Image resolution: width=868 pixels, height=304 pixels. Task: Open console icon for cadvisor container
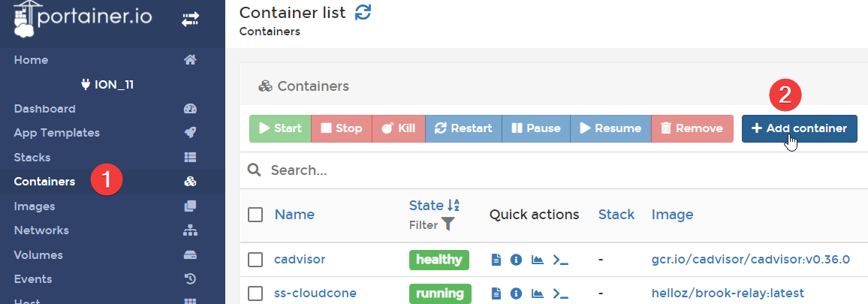tap(560, 260)
